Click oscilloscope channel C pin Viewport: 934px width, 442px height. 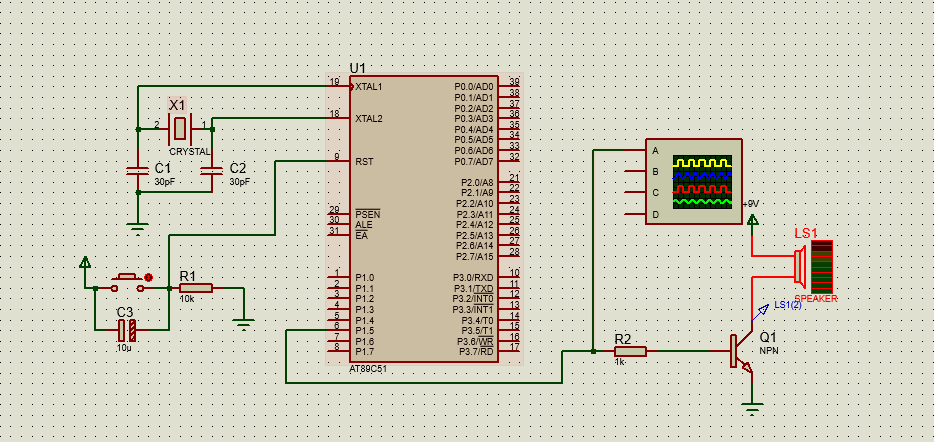click(x=635, y=193)
